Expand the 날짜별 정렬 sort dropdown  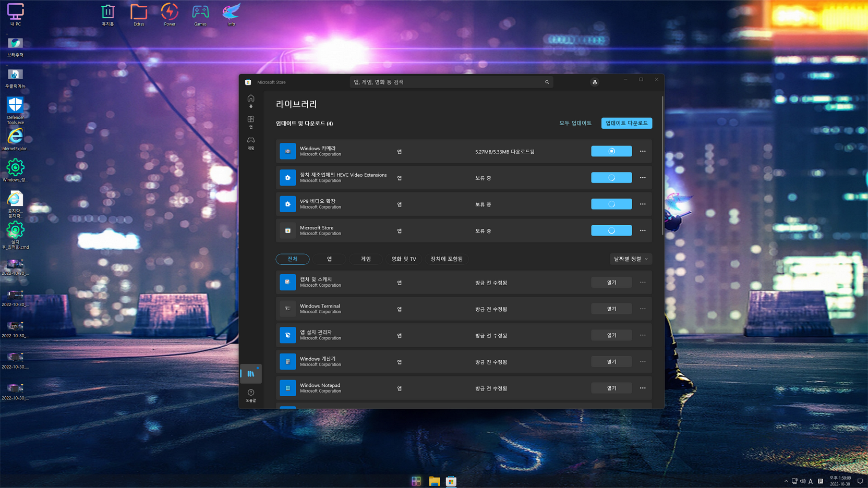click(x=631, y=259)
